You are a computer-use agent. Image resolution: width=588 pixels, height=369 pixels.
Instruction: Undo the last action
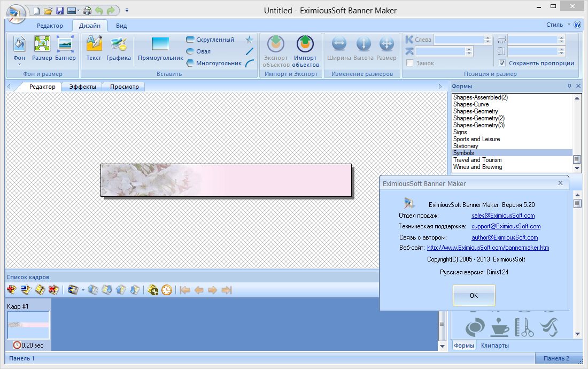pyautogui.click(x=99, y=11)
